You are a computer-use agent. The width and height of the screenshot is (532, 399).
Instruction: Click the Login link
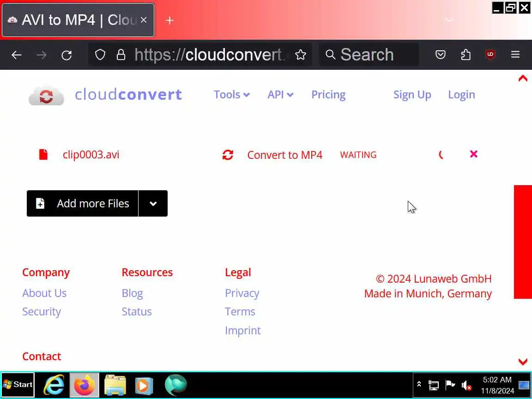pyautogui.click(x=461, y=95)
